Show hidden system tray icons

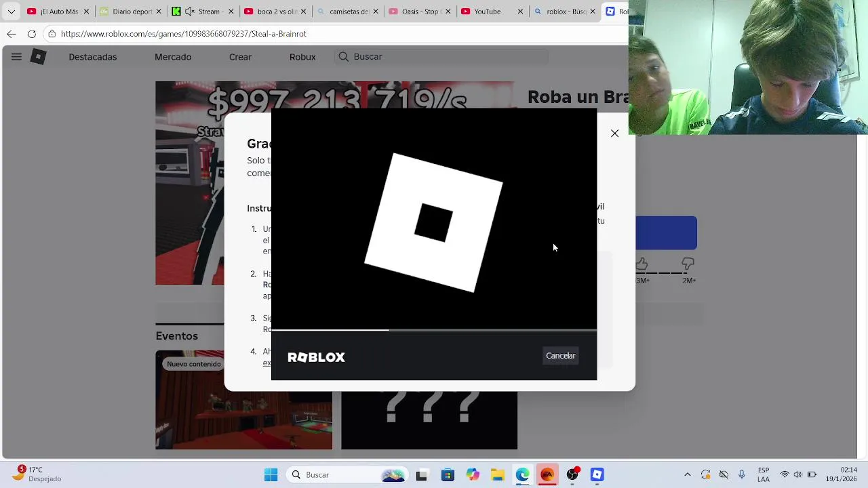(x=688, y=475)
